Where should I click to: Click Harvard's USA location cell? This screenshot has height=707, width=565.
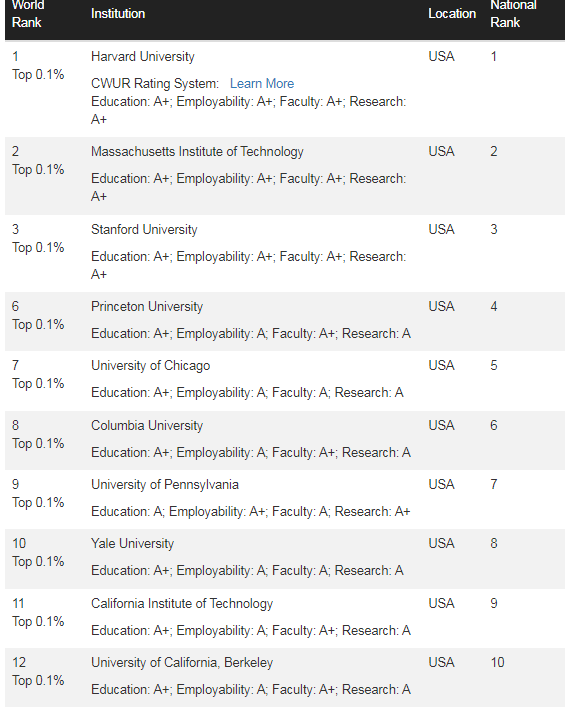(441, 56)
